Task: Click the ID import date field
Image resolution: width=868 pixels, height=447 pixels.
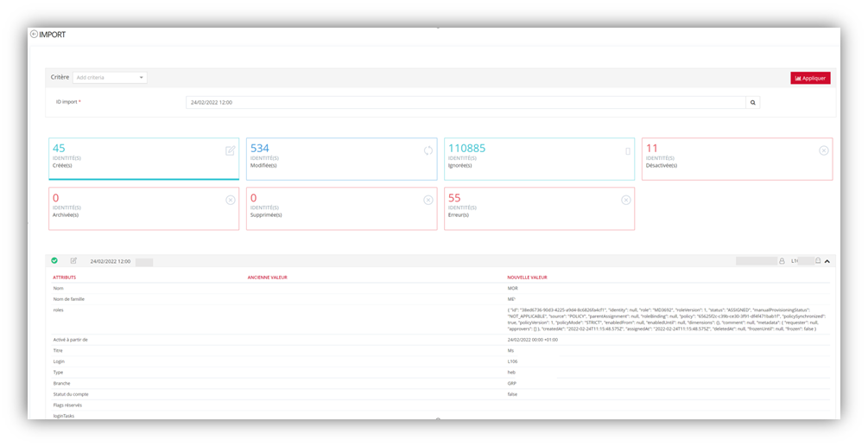Action: coord(466,102)
